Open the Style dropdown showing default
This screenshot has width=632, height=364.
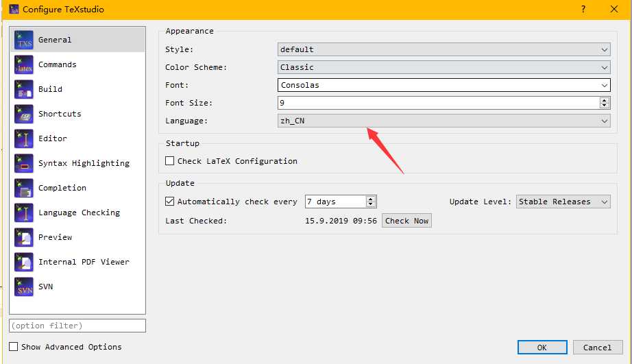click(x=443, y=49)
